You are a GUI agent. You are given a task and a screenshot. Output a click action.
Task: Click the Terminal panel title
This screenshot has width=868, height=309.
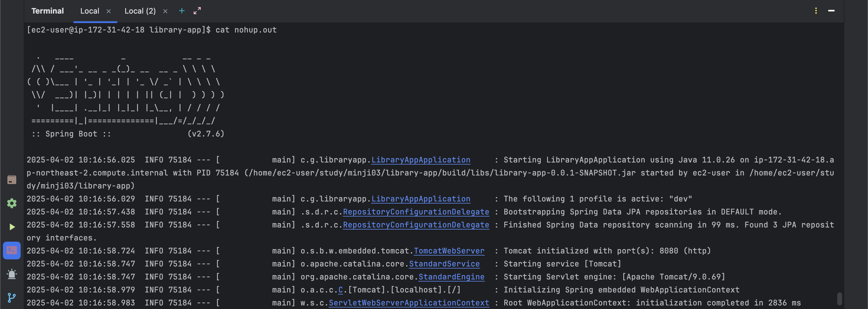click(x=48, y=11)
